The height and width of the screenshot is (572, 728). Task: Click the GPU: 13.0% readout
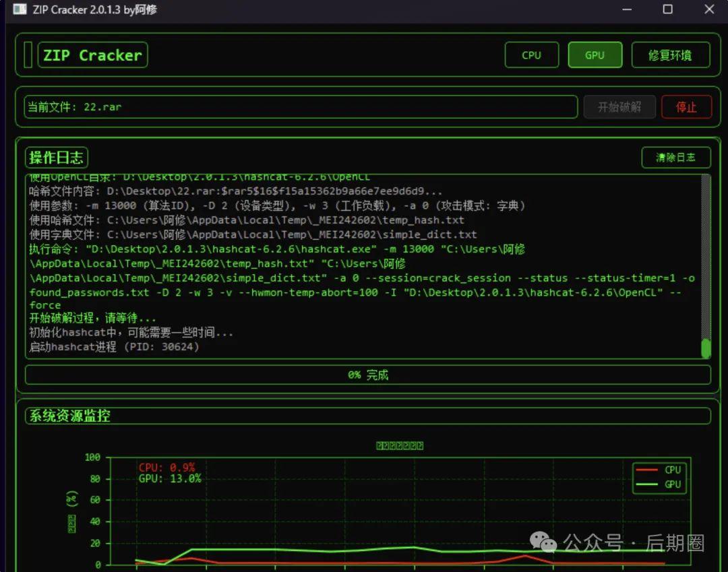170,479
